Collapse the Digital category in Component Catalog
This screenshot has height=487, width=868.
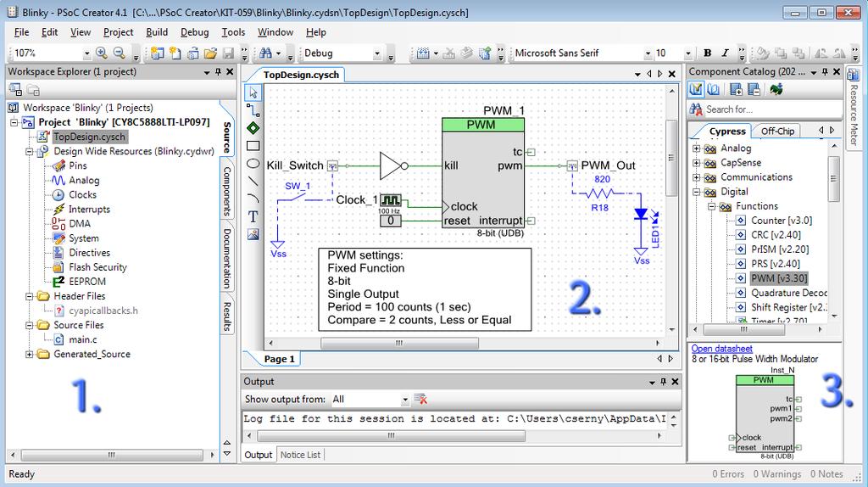tap(697, 192)
